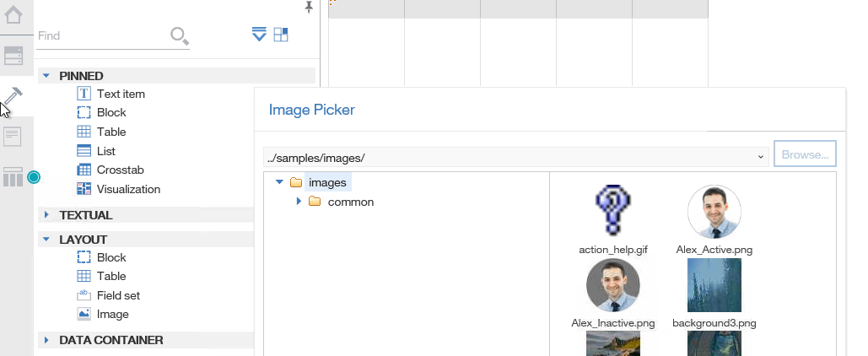Open the data sources panel icon

coord(13,56)
